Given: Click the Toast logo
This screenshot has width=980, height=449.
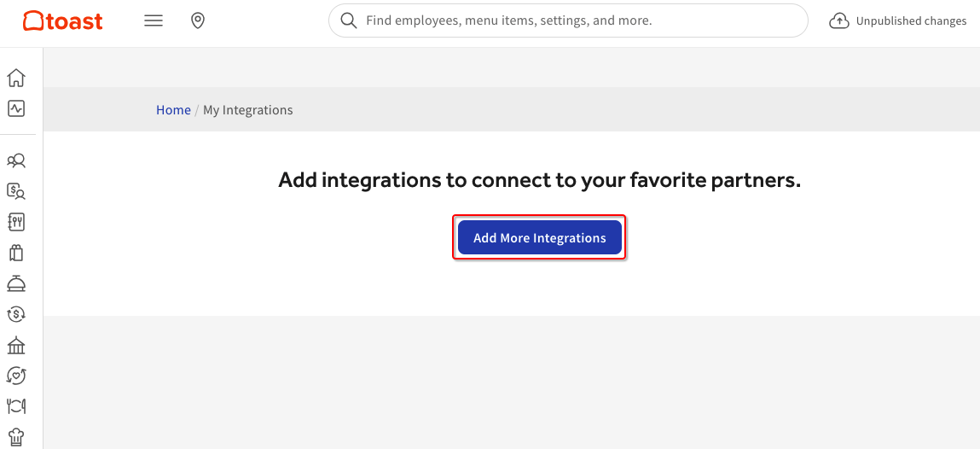Looking at the screenshot, I should click(62, 21).
